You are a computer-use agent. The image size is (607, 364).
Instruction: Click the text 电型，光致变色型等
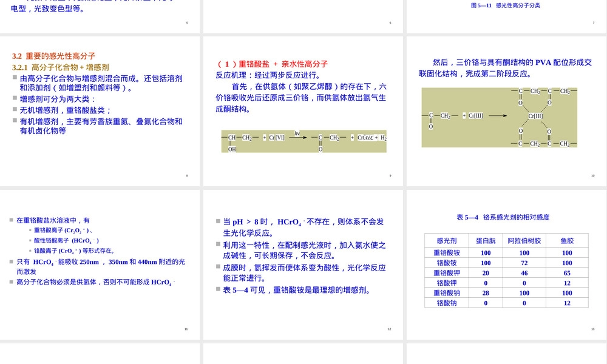(x=47, y=8)
